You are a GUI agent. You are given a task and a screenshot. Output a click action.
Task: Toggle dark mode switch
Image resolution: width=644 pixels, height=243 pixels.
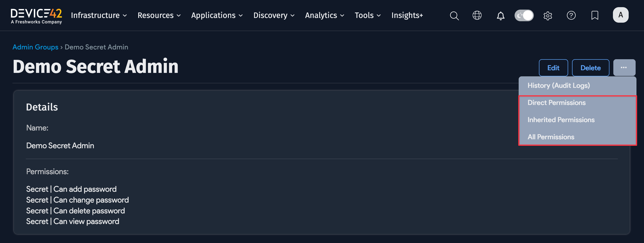(x=524, y=16)
